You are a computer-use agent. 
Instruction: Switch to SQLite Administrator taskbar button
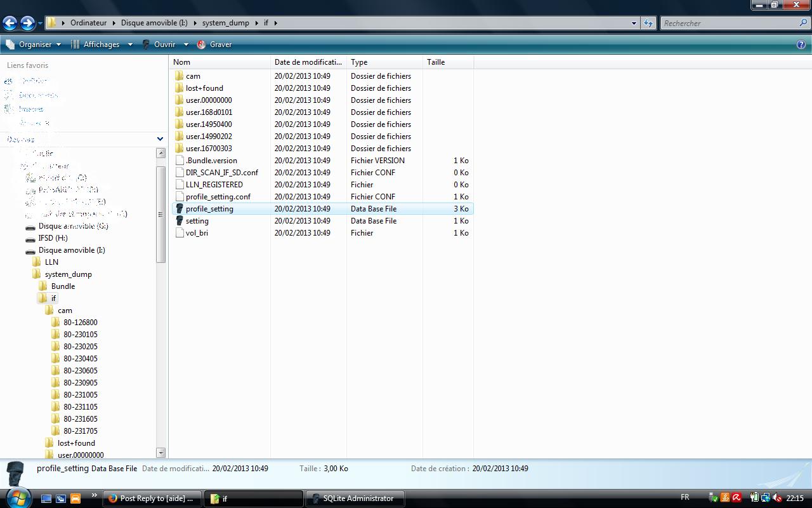(353, 498)
